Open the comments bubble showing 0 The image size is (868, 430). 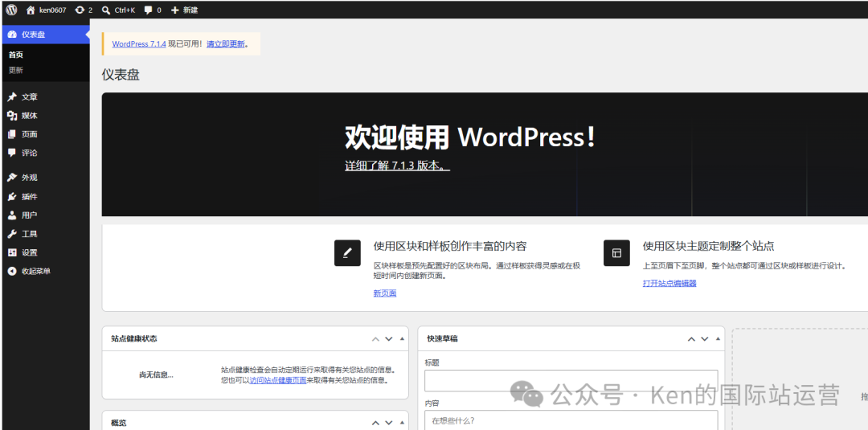point(149,10)
